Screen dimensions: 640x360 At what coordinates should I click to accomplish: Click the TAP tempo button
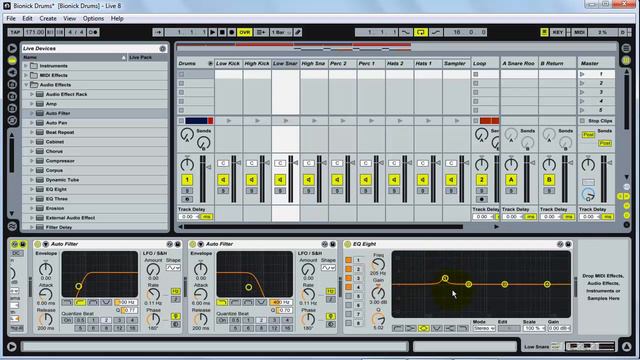15,32
